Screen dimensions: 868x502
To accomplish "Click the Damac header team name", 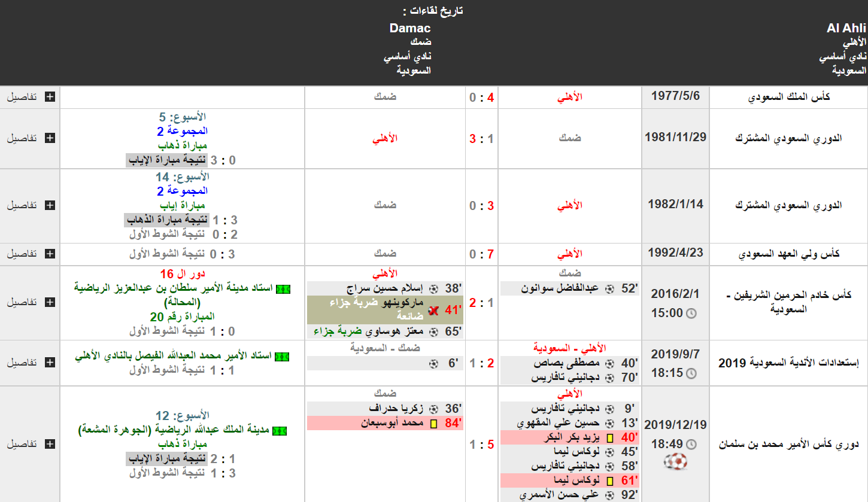I will [x=410, y=28].
